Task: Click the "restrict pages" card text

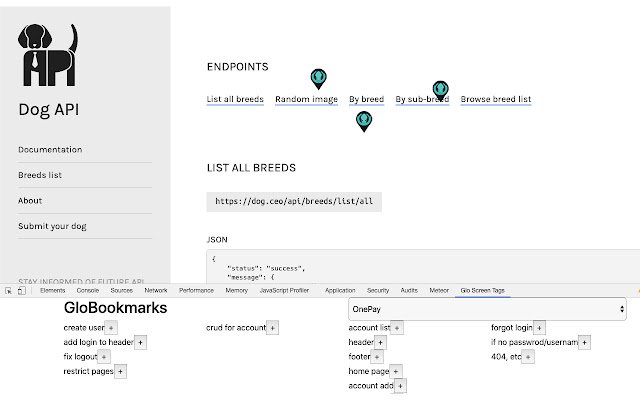Action: [88, 372]
